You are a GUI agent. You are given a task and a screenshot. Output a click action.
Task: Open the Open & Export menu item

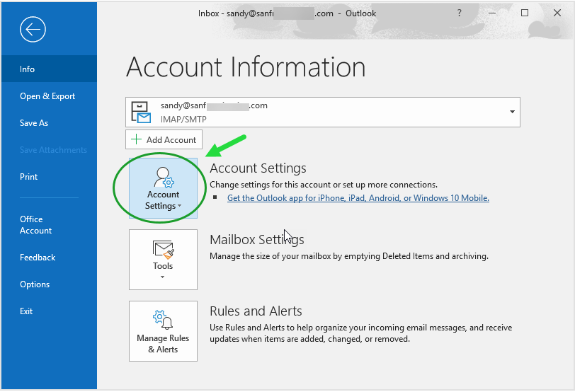pos(47,96)
